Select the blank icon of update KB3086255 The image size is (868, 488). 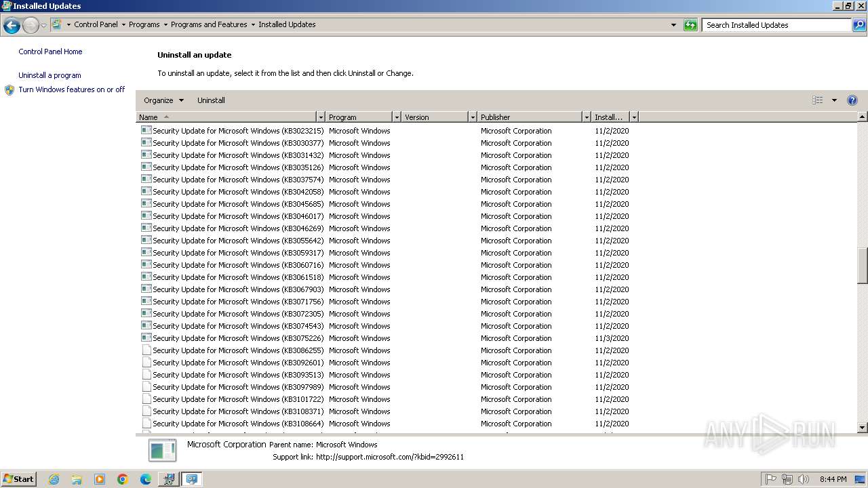point(146,350)
